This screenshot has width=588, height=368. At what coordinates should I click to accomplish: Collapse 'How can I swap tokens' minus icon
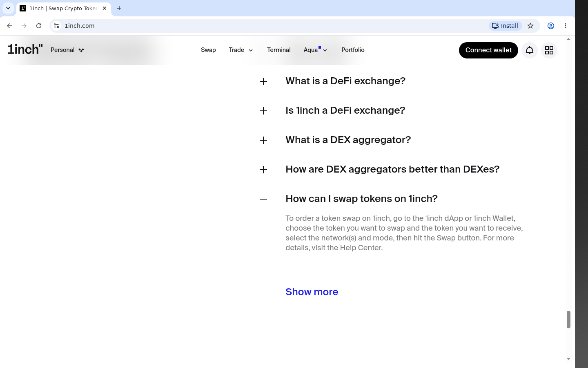(x=263, y=199)
